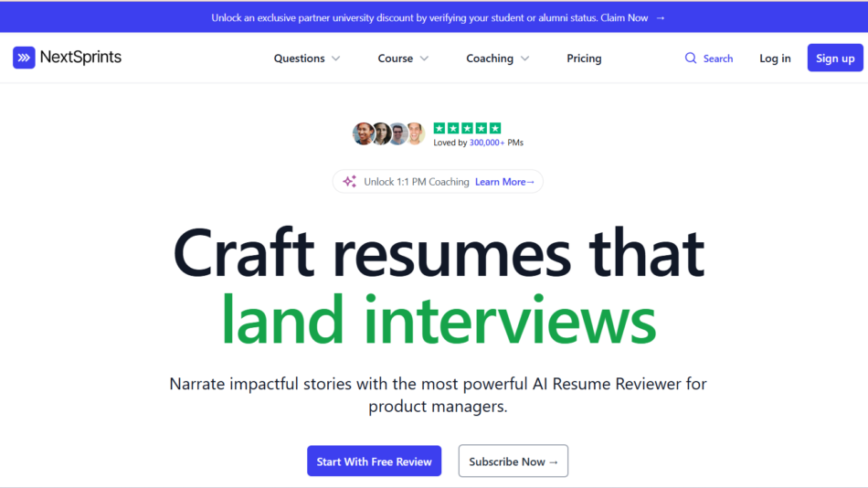Click the university discount banner text
Viewport: 868px width, 488px height.
[x=429, y=17]
